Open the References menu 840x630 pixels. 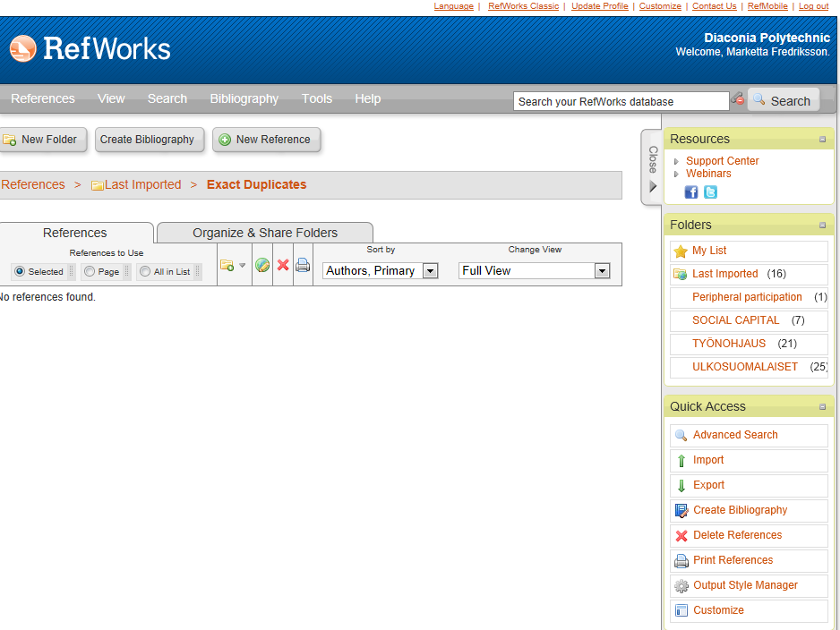click(x=43, y=98)
